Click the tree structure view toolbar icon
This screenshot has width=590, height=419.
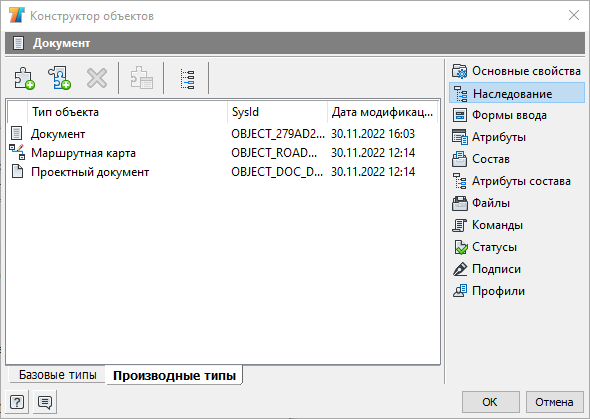click(187, 79)
